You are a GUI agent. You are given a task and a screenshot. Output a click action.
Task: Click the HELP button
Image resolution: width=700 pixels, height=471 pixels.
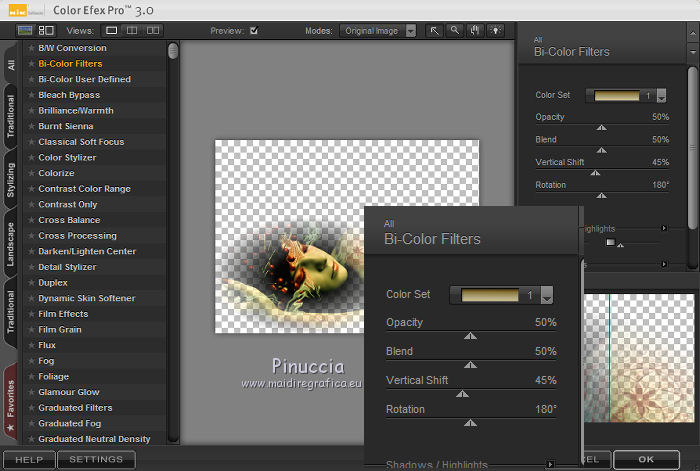click(29, 459)
